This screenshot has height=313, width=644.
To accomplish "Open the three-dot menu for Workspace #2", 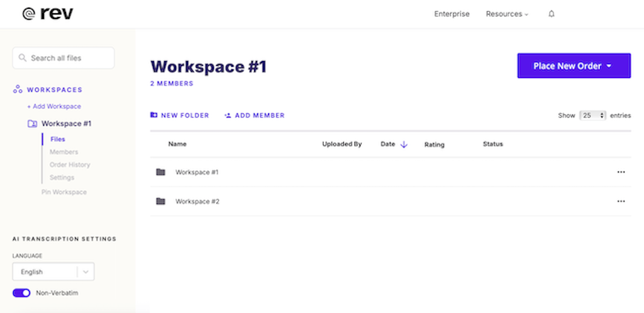I will pos(621,202).
